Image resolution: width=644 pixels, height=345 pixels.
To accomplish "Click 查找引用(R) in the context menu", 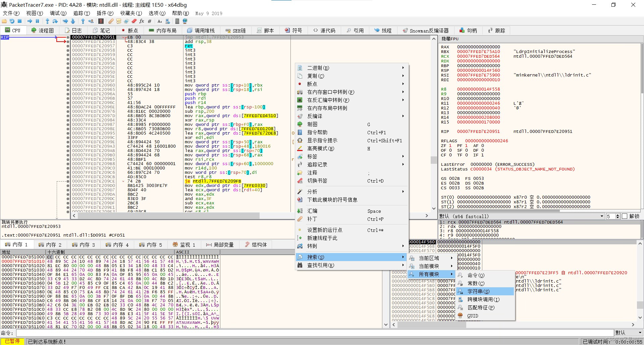I will 352,265.
